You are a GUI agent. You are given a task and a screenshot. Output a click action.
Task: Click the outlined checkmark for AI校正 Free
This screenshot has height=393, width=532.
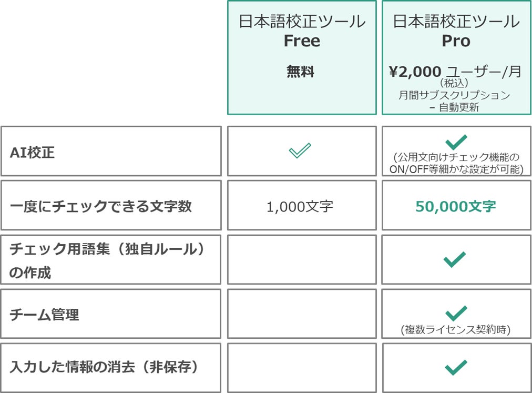pos(300,150)
